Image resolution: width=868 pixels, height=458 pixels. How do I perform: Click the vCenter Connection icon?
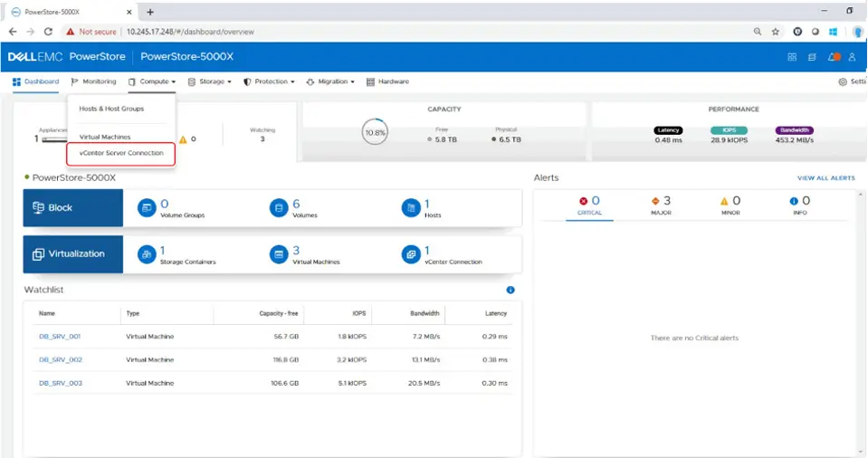pyautogui.click(x=410, y=254)
